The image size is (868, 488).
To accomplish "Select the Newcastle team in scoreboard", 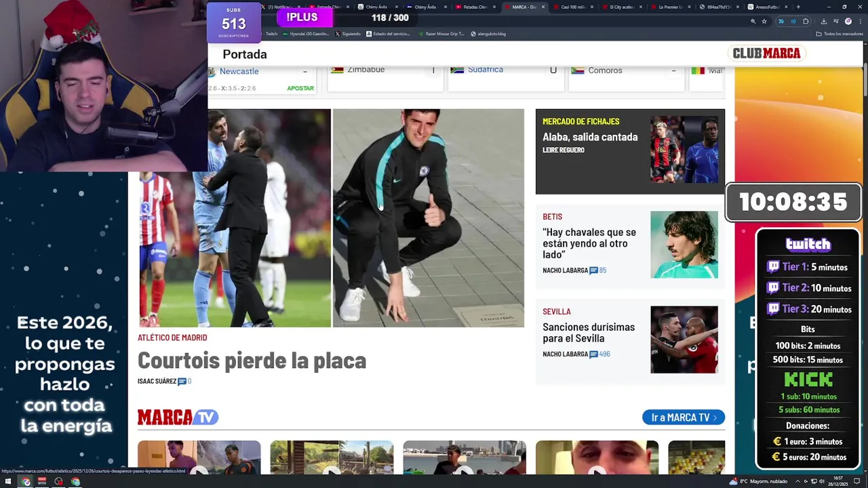I will point(239,71).
